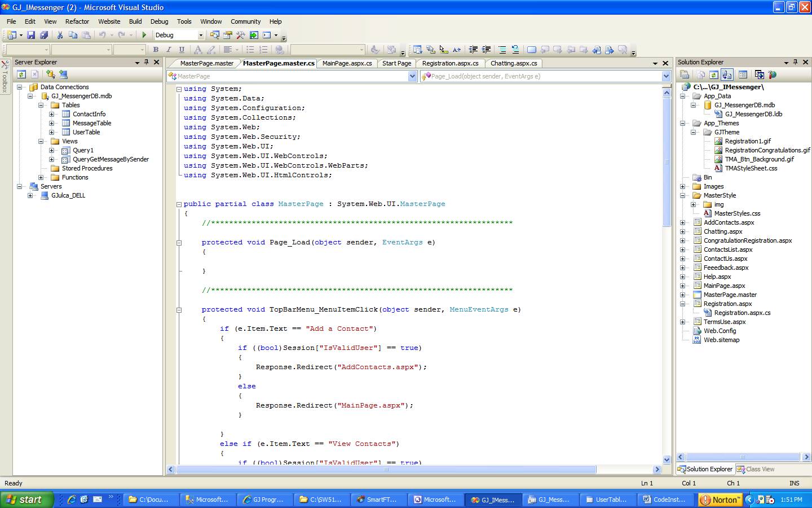
Task: Toggle Nest Related Files in Solution Explorer
Action: tap(727, 75)
